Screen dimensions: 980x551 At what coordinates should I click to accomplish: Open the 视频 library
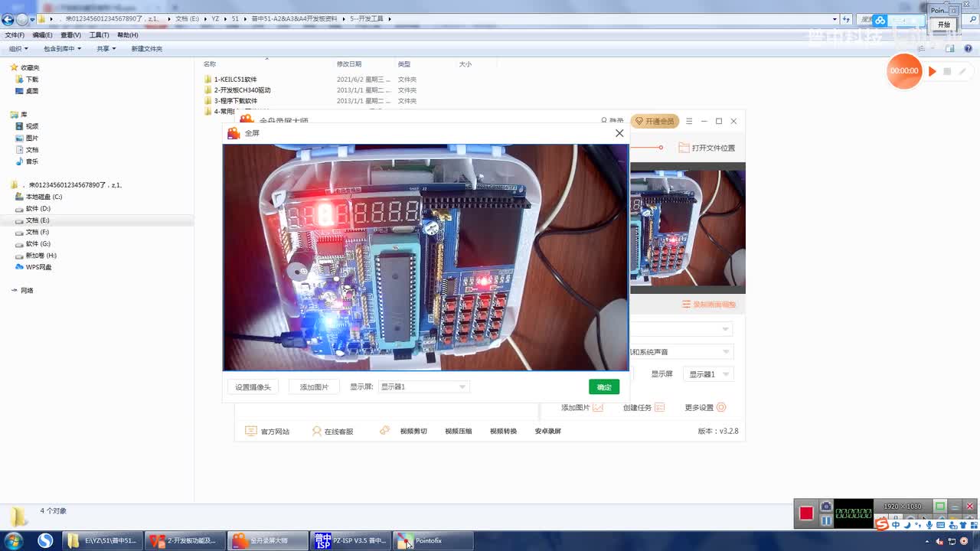point(31,126)
